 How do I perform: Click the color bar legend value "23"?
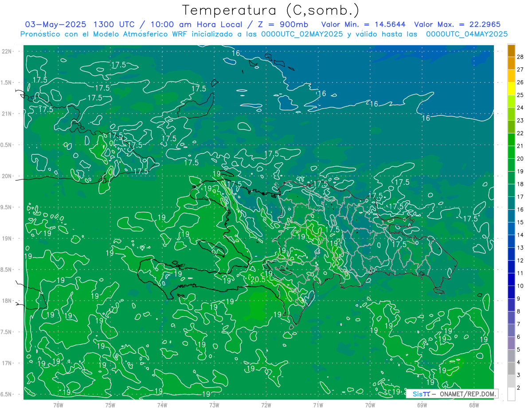(x=520, y=120)
